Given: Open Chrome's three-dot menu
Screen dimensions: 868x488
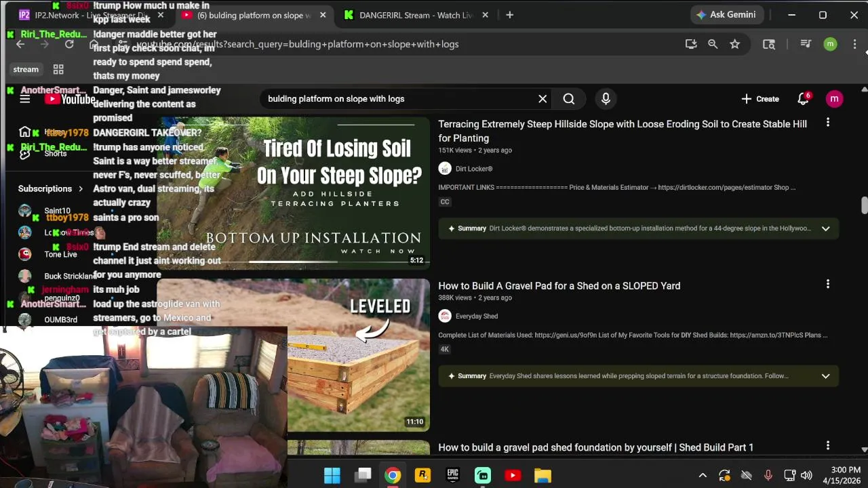Looking at the screenshot, I should [x=854, y=44].
